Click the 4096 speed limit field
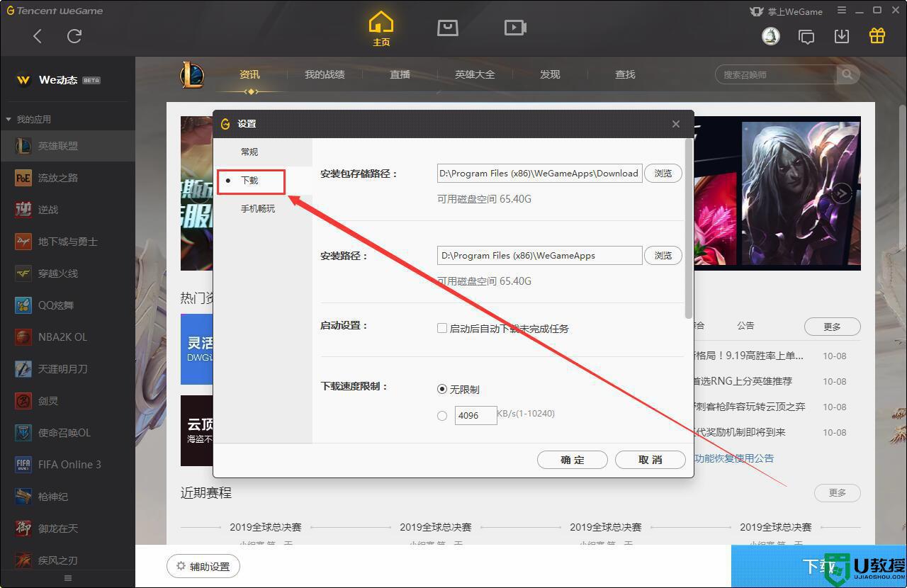Image resolution: width=907 pixels, height=588 pixels. (x=475, y=416)
